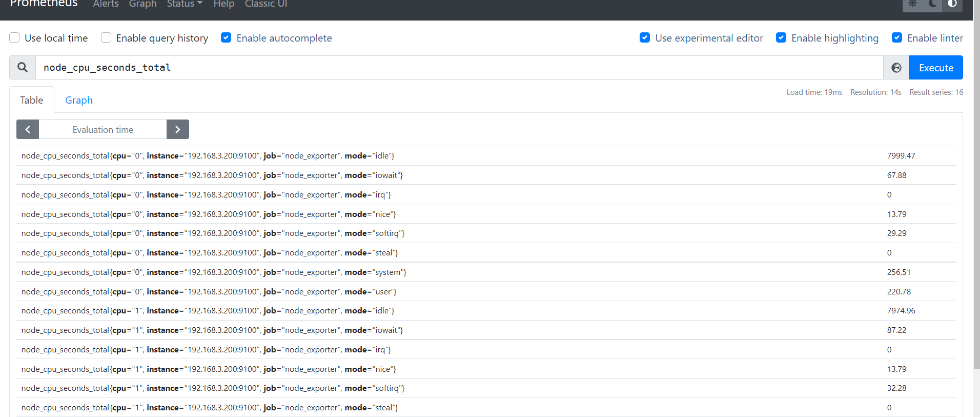
Task: Click the value 7999.47
Action: tap(901, 156)
